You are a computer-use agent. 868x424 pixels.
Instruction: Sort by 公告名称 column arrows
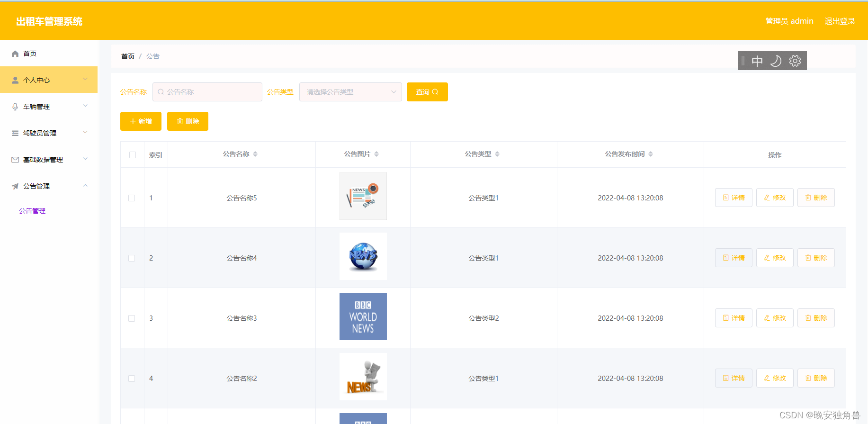click(255, 154)
